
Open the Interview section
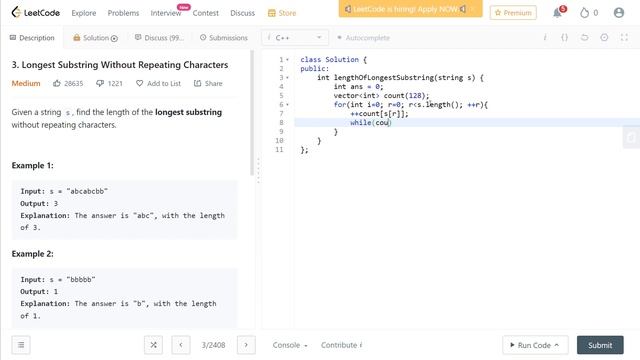click(166, 13)
